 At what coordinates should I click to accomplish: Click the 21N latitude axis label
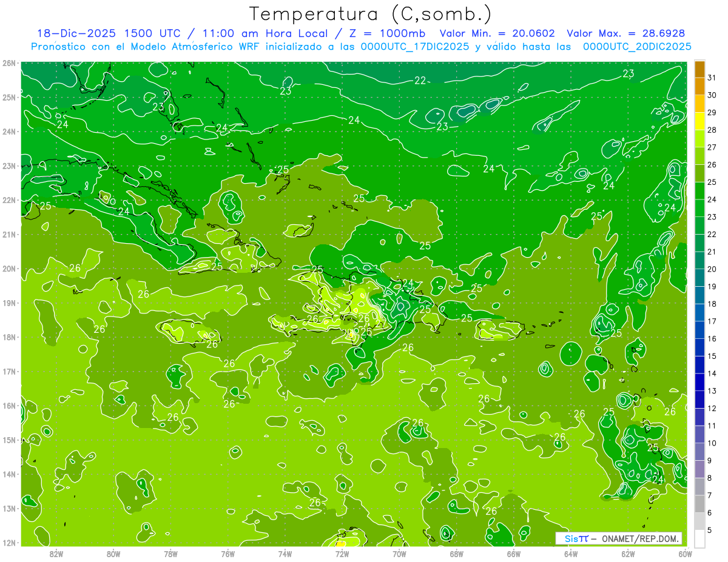coord(9,234)
